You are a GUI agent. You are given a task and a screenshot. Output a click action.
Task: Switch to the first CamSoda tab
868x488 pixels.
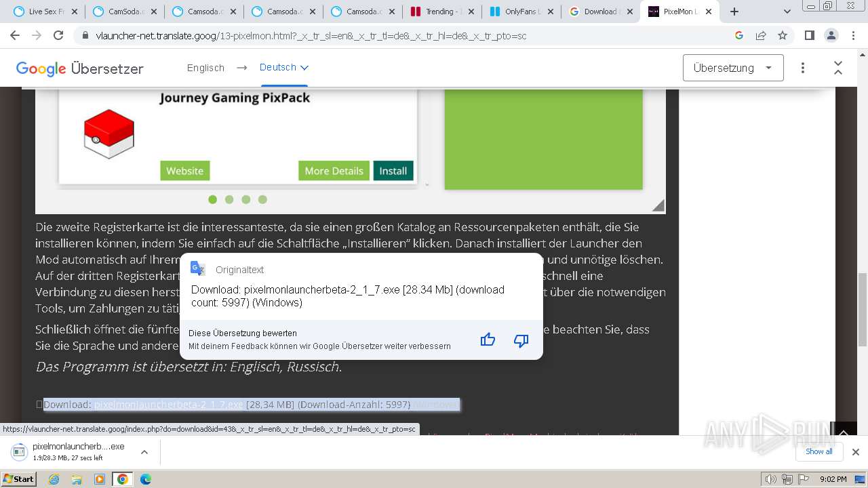[x=125, y=12]
